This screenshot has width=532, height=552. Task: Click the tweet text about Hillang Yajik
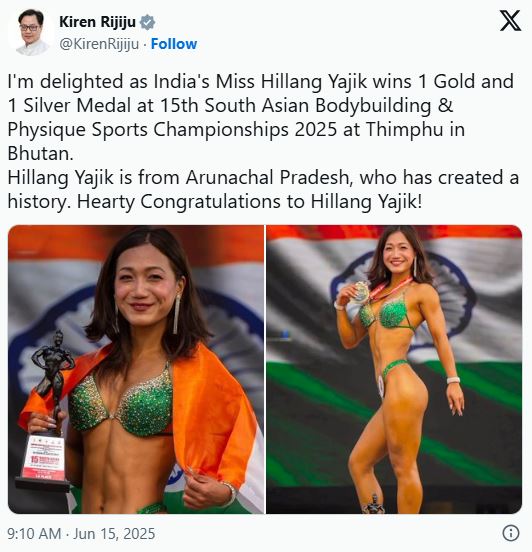(x=263, y=142)
